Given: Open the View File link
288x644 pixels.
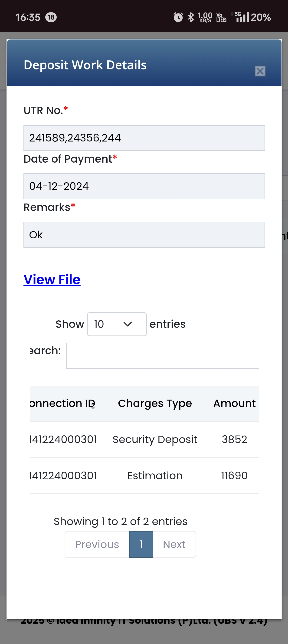Looking at the screenshot, I should click(x=52, y=279).
